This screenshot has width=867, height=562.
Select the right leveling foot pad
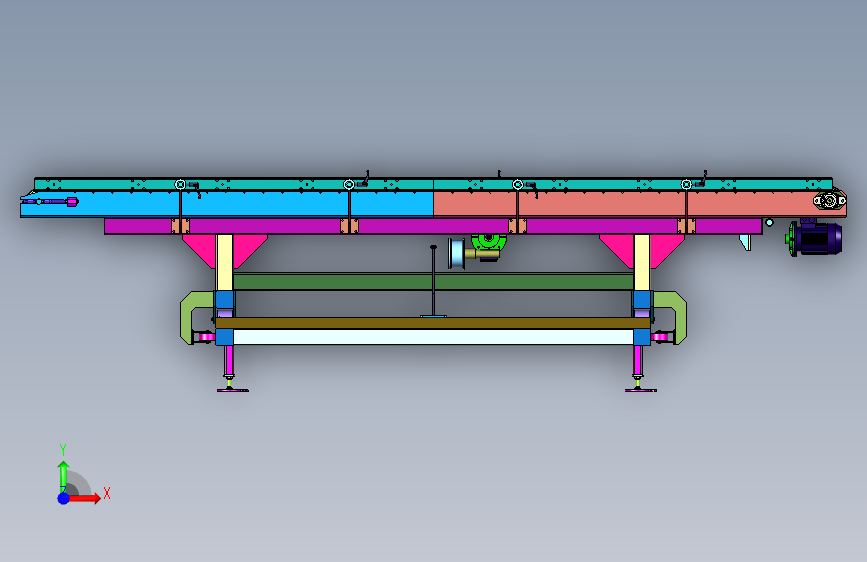[x=641, y=390]
